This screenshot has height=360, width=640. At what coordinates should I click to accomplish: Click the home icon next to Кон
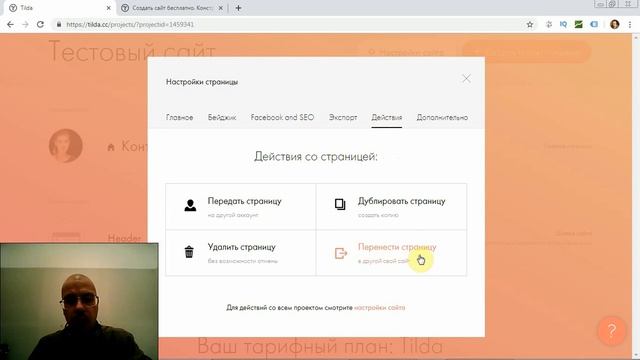click(x=111, y=147)
